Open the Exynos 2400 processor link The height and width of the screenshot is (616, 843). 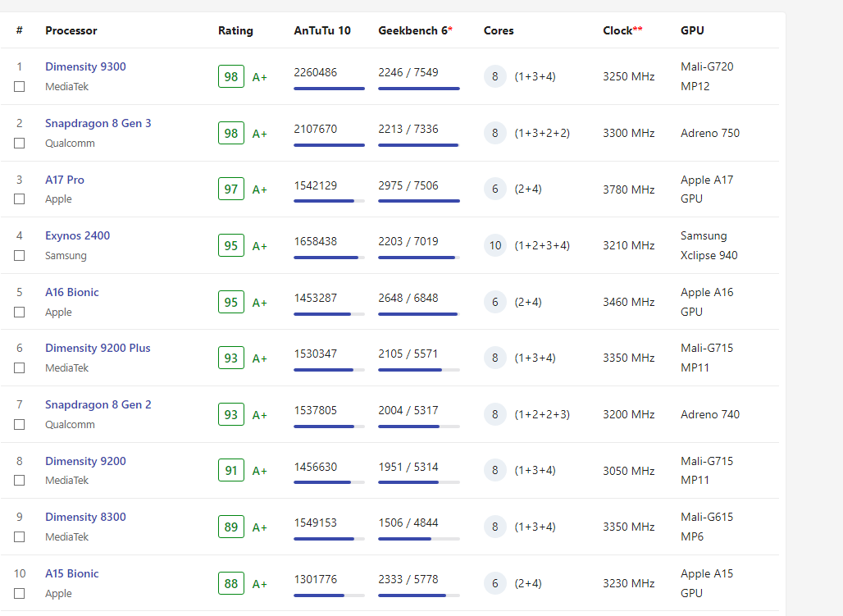77,235
